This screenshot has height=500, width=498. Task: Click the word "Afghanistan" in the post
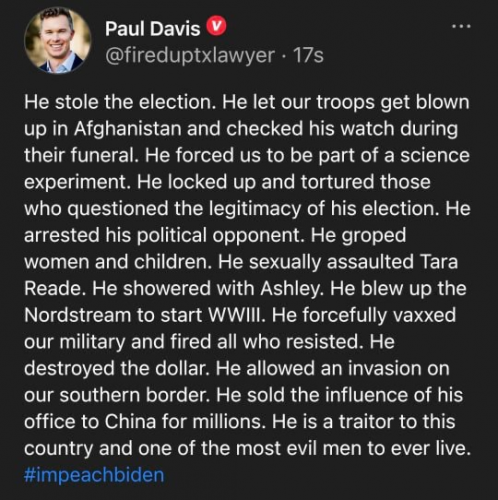point(127,129)
